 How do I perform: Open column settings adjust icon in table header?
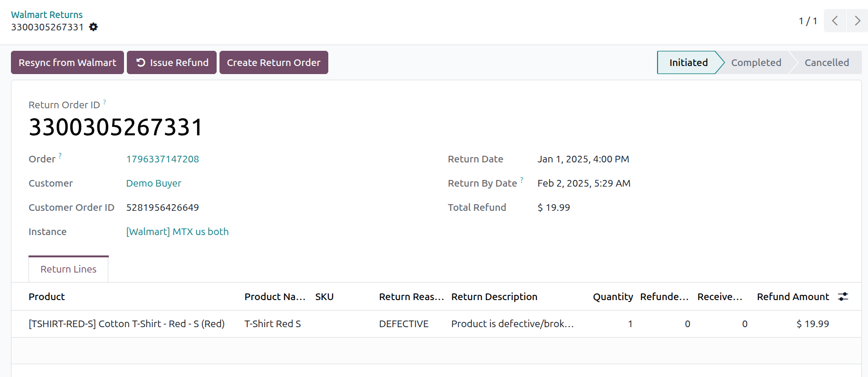tap(843, 297)
